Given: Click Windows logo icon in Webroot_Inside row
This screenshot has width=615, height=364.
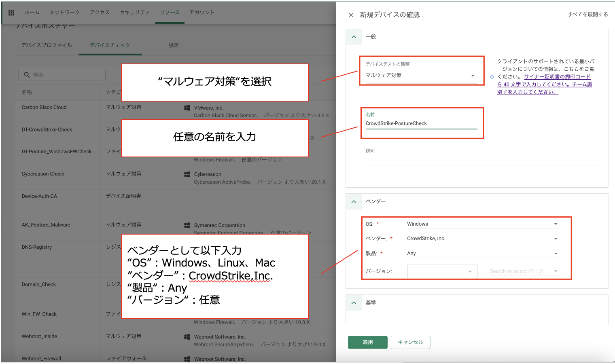Looking at the screenshot, I should [x=187, y=337].
